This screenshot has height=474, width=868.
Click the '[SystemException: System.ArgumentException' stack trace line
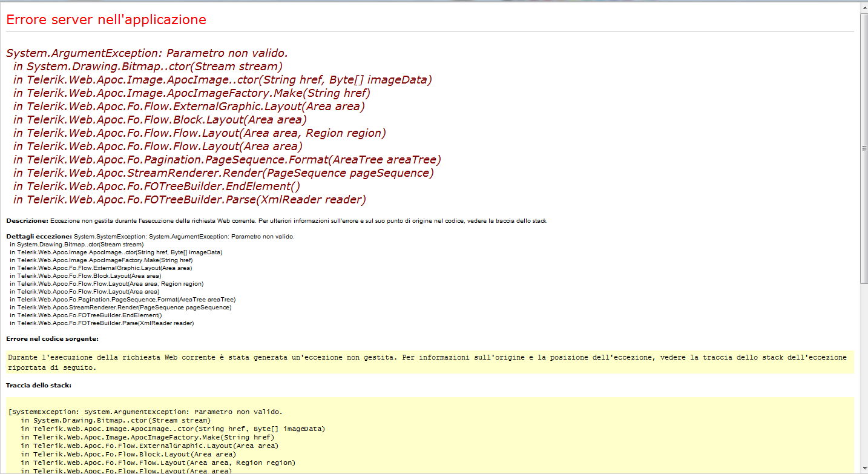(x=145, y=412)
